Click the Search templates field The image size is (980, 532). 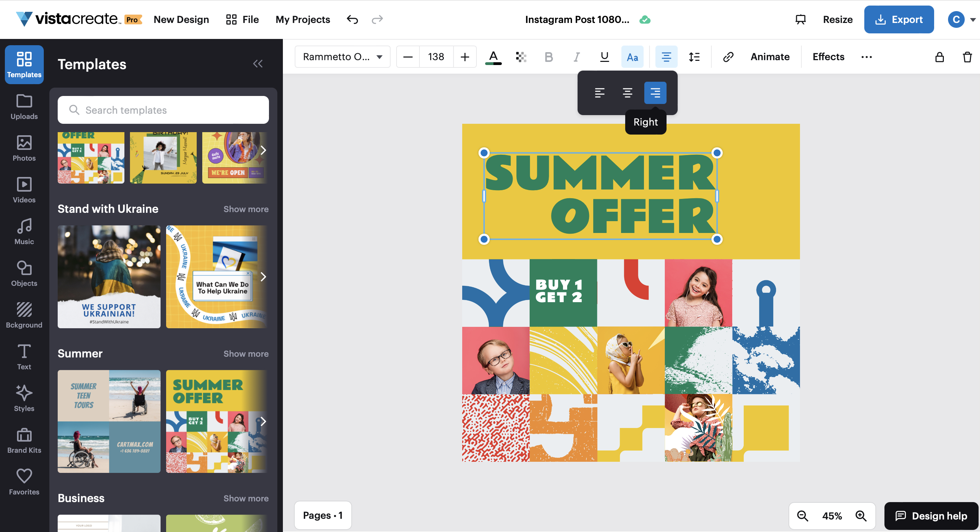click(163, 110)
